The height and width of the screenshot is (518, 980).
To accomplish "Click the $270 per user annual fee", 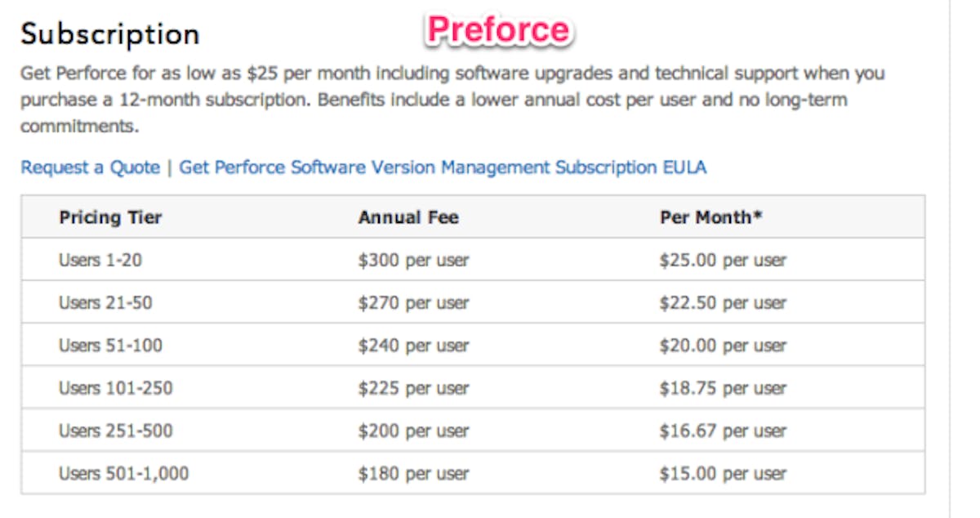I will click(x=413, y=303).
